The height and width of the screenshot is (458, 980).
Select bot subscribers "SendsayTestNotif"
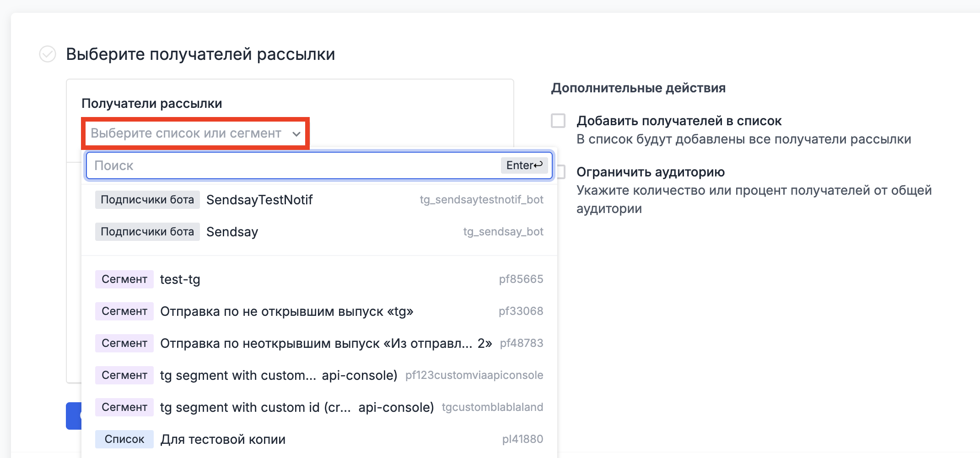(259, 199)
